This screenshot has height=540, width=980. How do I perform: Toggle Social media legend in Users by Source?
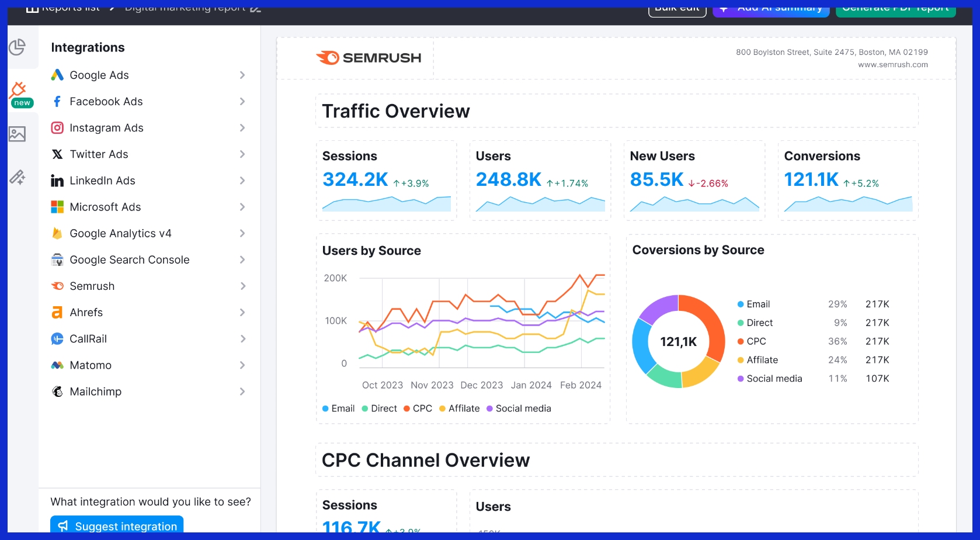pos(519,409)
